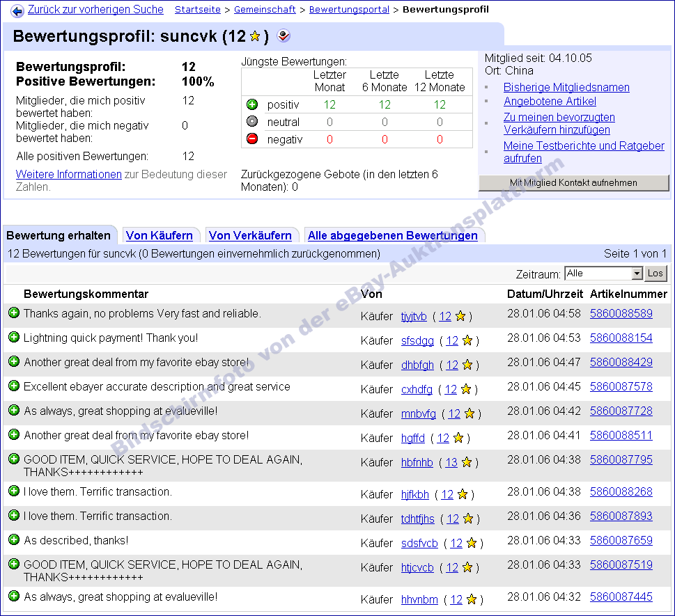675x616 pixels.
Task: Open Angebotene Artikel link
Action: point(550,102)
